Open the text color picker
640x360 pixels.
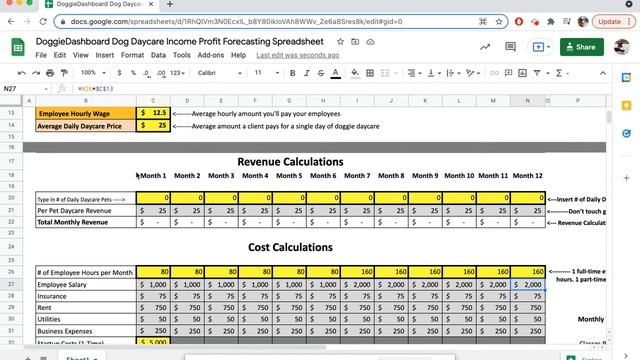click(x=336, y=73)
